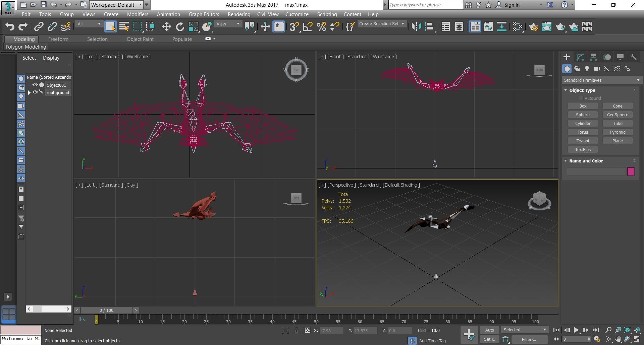Switch to Freeform ribbon tab

point(58,39)
